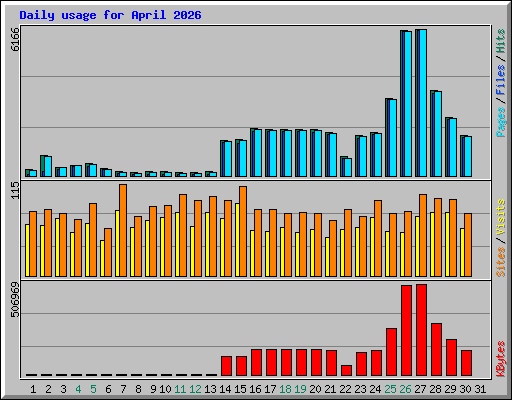Select the red KBytes legend label

[501, 359]
